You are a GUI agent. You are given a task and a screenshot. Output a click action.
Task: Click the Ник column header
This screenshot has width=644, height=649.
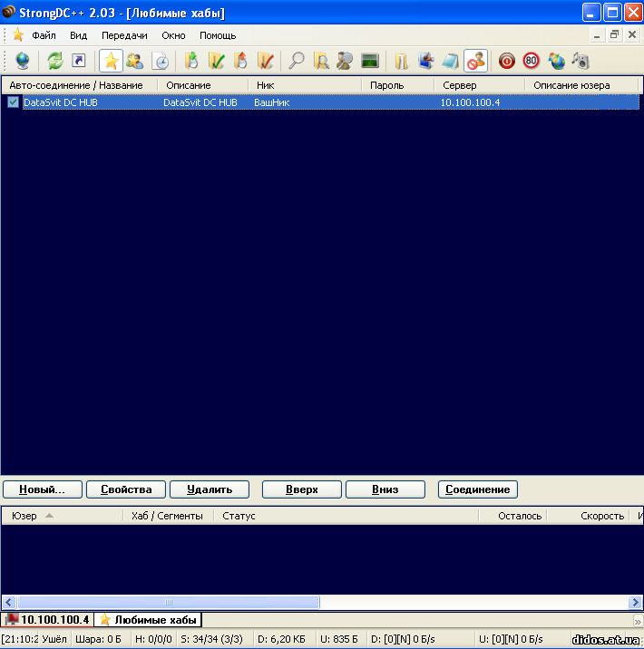pyautogui.click(x=305, y=85)
